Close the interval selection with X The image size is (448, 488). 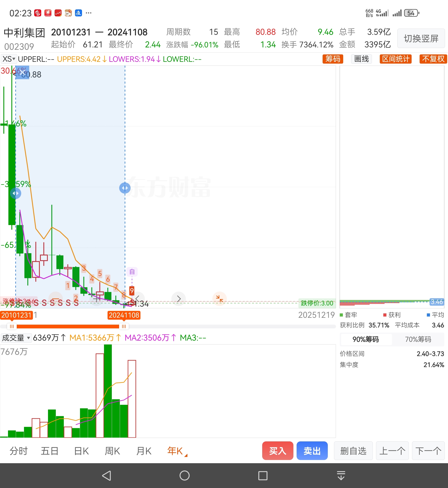(x=22, y=72)
